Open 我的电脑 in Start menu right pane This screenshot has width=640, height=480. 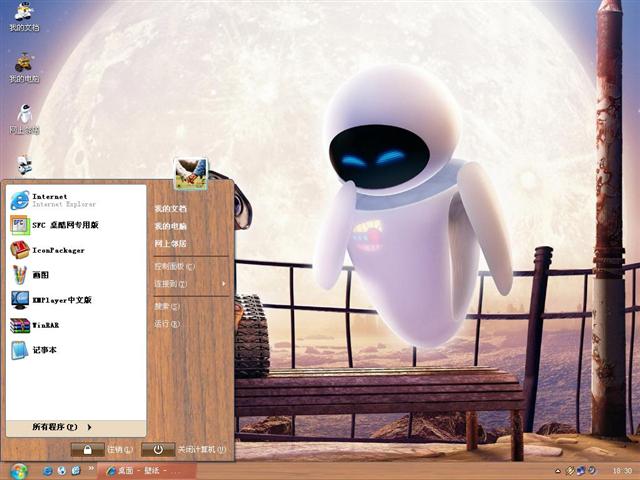(x=170, y=226)
